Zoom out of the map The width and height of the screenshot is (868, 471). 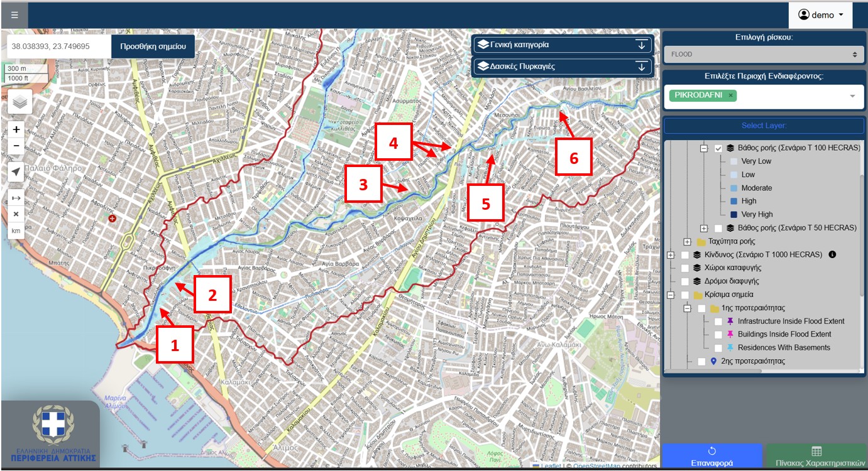tap(16, 146)
